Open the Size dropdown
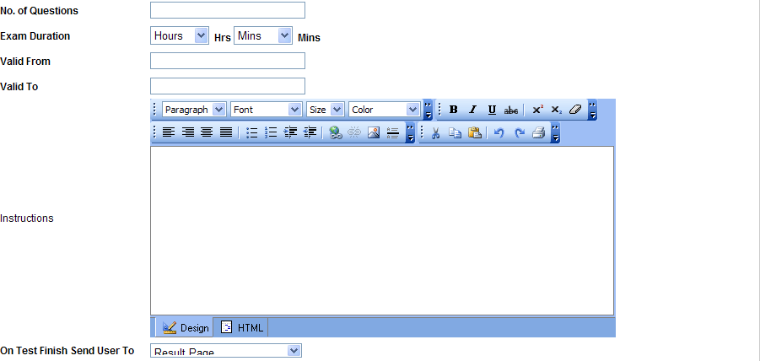 coord(325,110)
